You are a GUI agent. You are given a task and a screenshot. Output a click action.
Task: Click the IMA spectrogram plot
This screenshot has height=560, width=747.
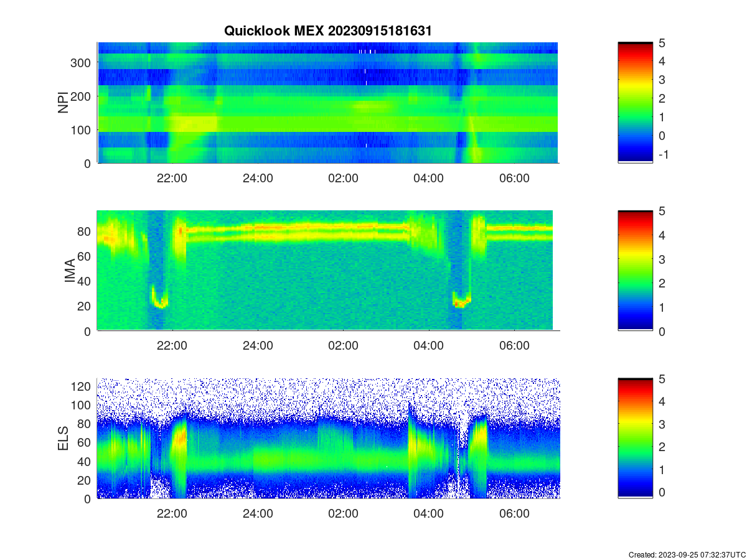[x=328, y=271]
